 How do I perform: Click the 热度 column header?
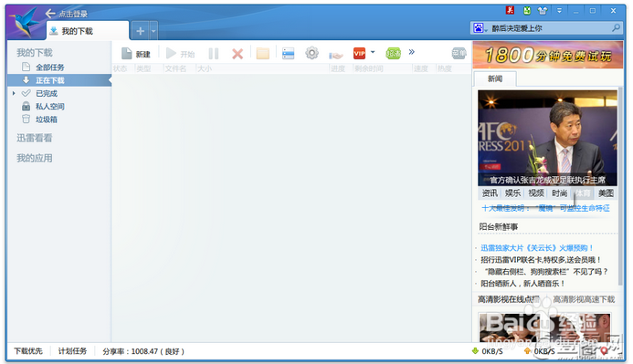click(x=445, y=68)
